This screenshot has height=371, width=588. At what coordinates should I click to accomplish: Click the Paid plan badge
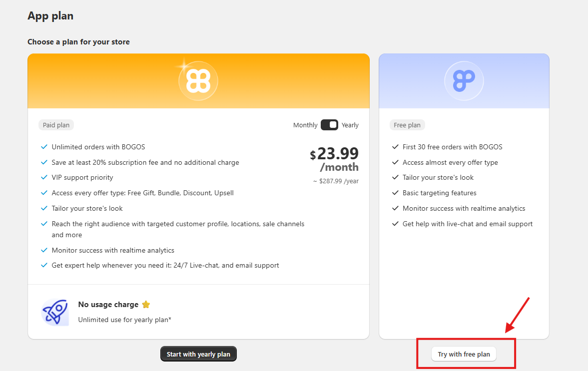pyautogui.click(x=56, y=125)
